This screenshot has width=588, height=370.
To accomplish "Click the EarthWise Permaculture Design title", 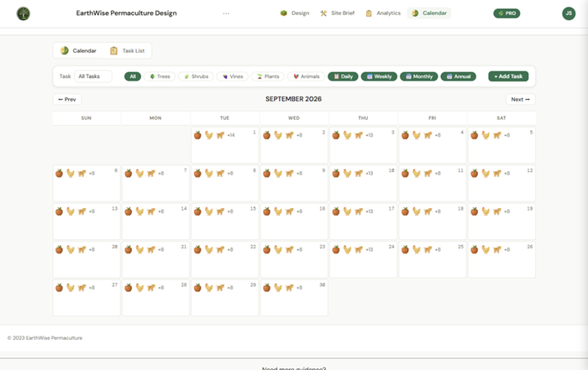I will (126, 13).
